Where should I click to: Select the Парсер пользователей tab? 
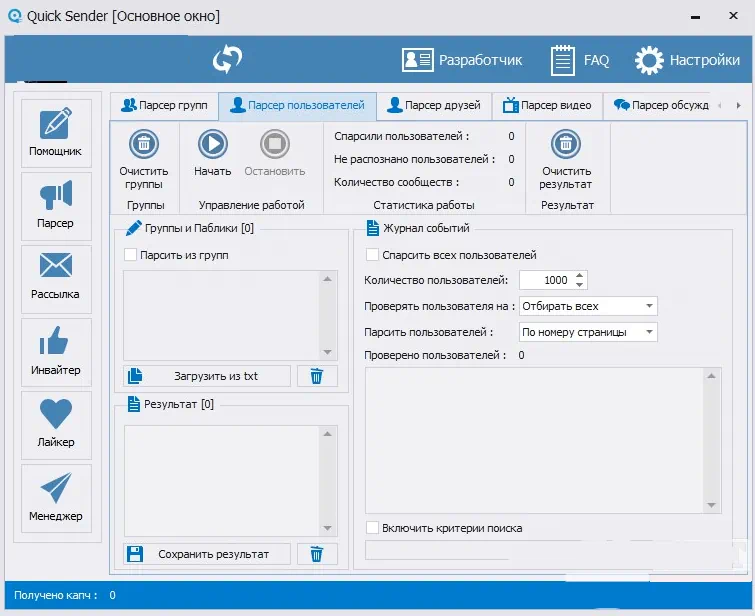(x=298, y=105)
